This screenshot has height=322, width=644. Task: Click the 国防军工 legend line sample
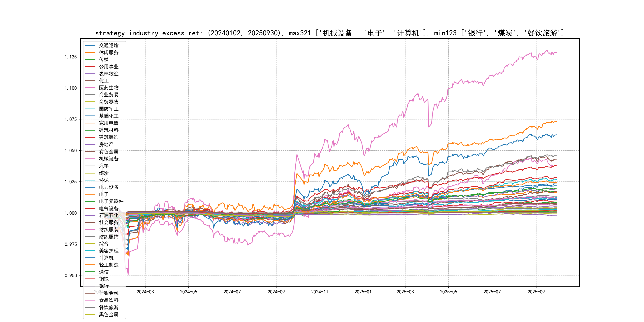coord(90,109)
